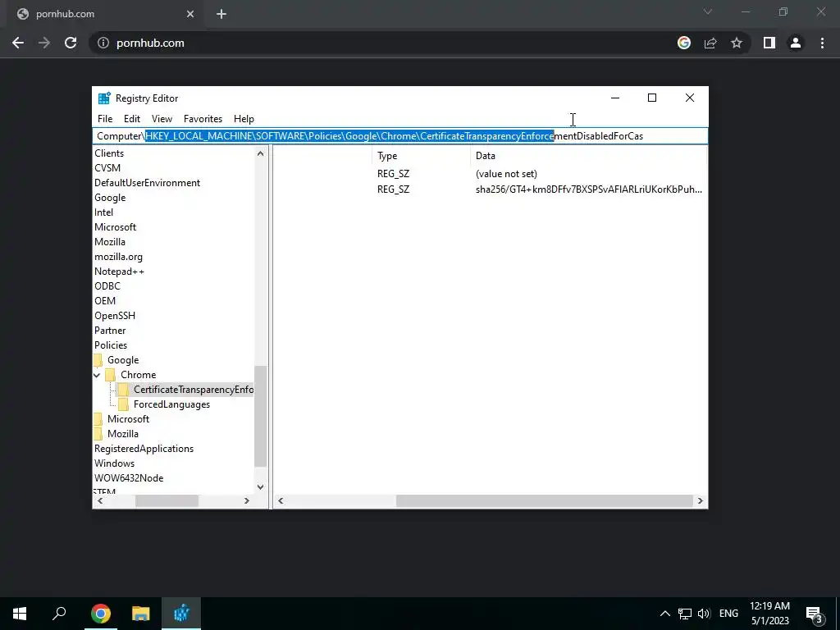Click the registry path address bar
This screenshot has height=630, width=840.
coord(400,136)
